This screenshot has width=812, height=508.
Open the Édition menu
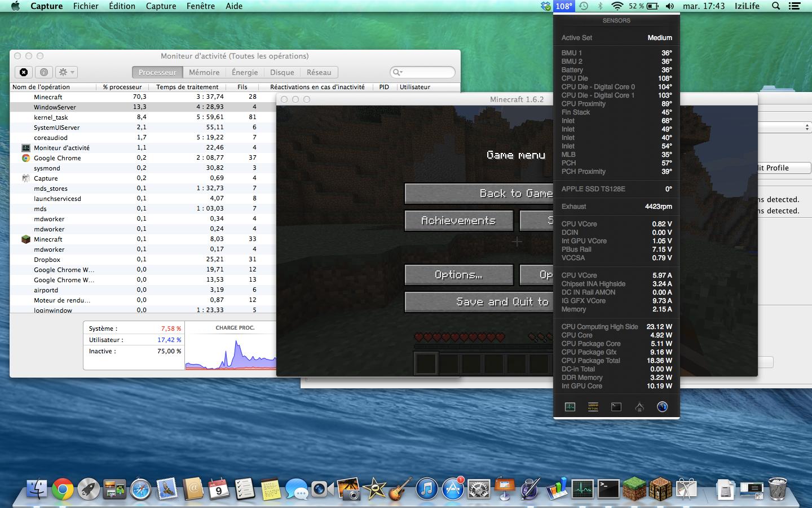click(122, 6)
